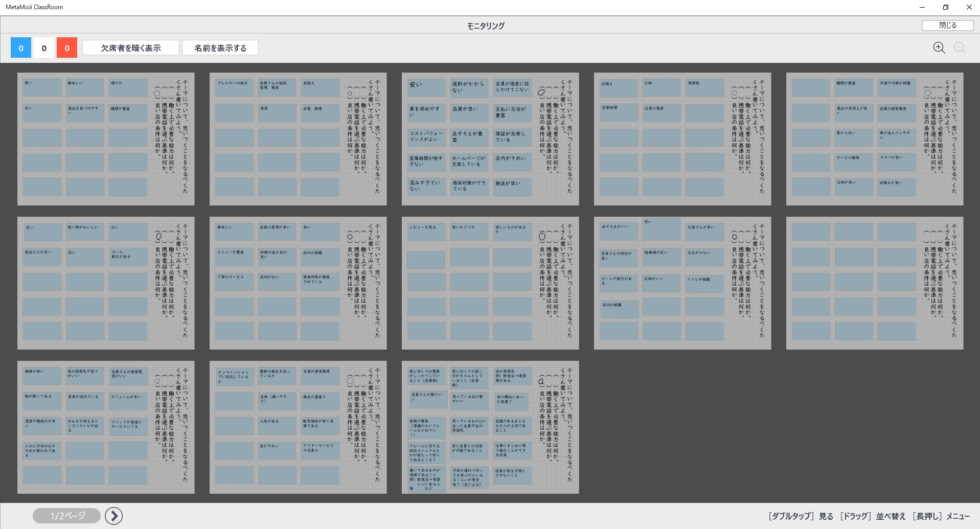Screen dimensions: 980x529
Task: Select the sheet starting with オンラインショップ
Action: (298, 427)
